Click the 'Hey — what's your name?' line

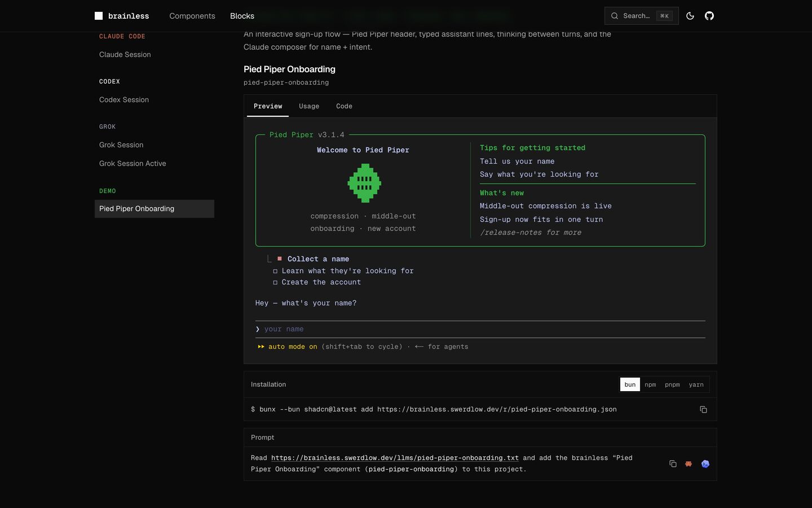306,303
